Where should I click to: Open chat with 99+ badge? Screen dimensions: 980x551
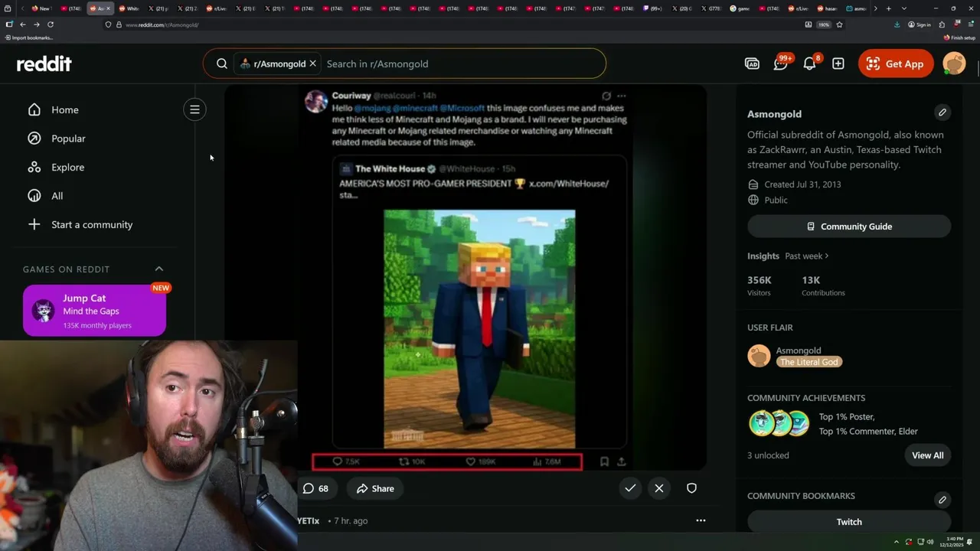[780, 64]
